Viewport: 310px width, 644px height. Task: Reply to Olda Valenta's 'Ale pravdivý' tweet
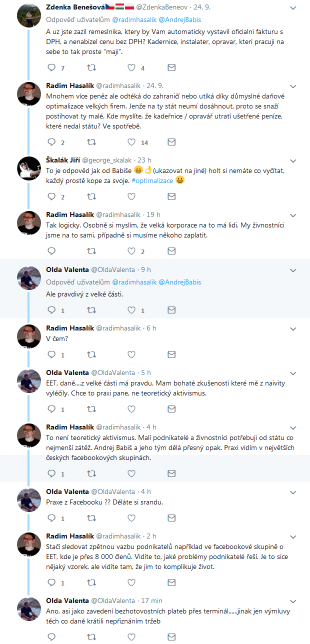51,310
